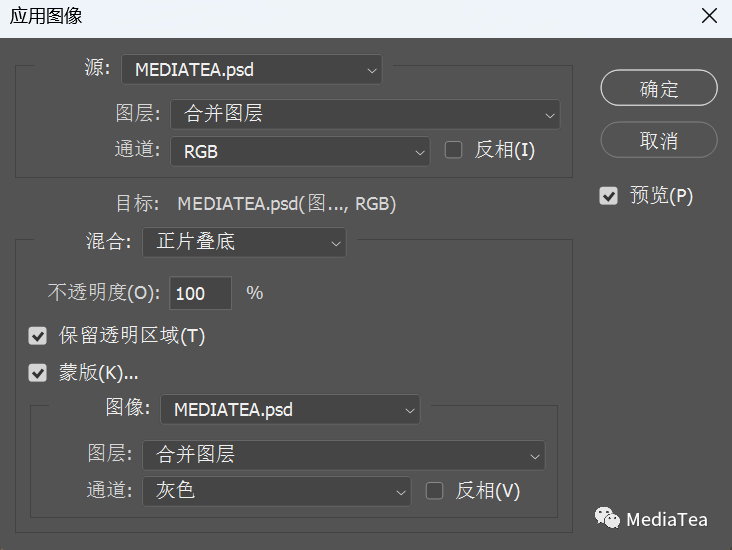Click the 取消 button
This screenshot has height=550, width=732.
tap(659, 140)
